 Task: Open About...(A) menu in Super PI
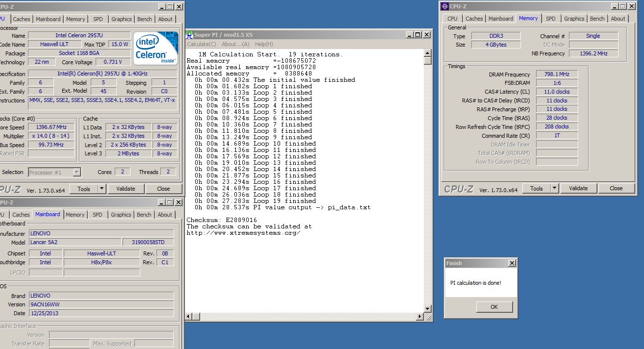(235, 44)
